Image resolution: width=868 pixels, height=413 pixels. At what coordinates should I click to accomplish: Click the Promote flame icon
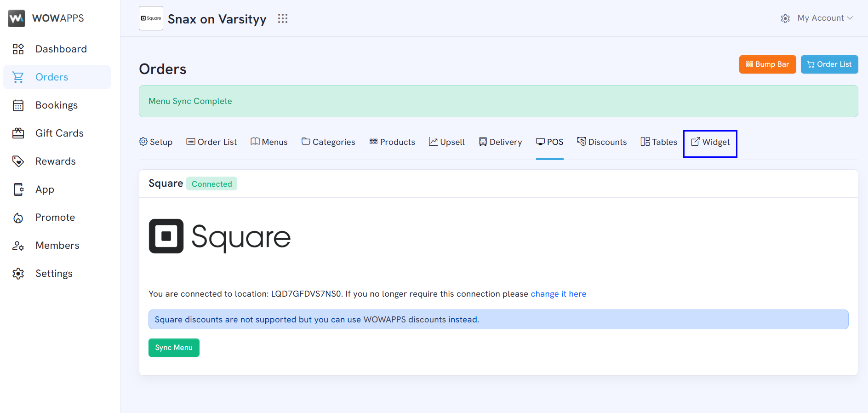pyautogui.click(x=18, y=218)
